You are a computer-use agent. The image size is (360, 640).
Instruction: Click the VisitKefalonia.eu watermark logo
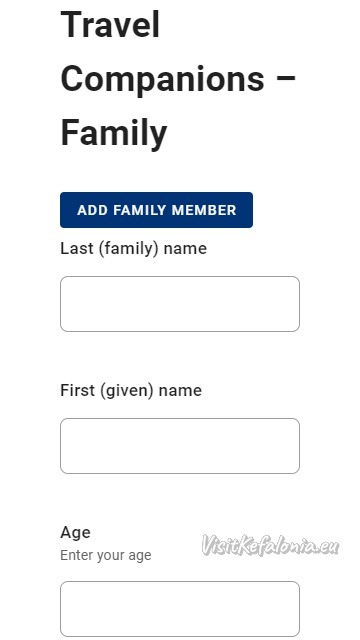tap(270, 545)
